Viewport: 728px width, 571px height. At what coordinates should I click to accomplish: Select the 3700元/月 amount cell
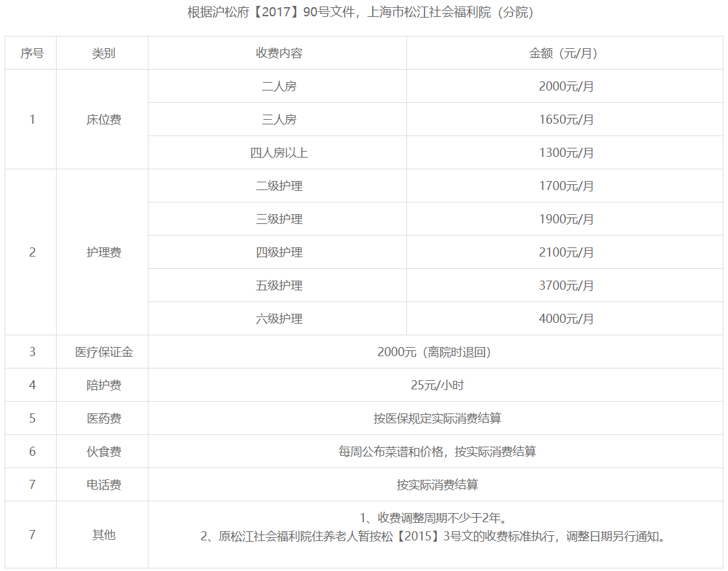pos(565,285)
